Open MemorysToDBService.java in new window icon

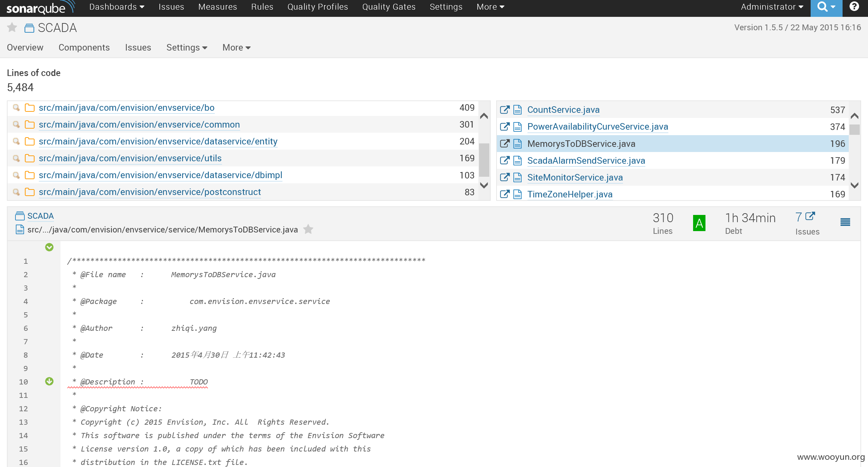pyautogui.click(x=505, y=143)
